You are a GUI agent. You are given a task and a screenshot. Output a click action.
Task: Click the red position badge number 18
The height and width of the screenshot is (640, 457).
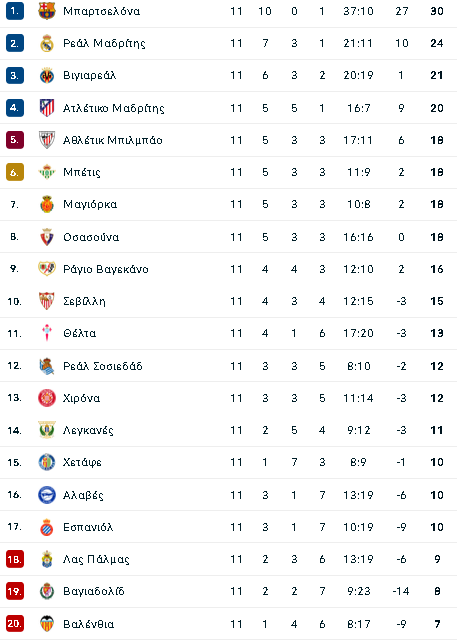pos(15,559)
